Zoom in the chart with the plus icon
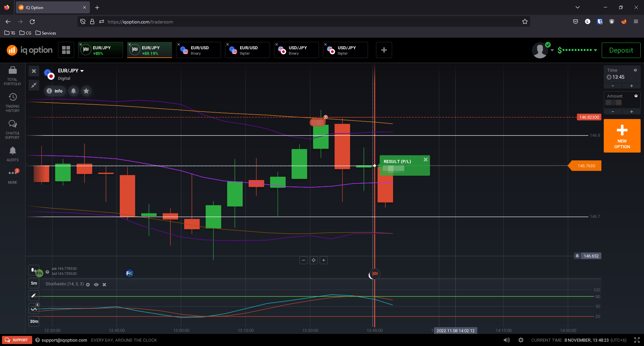Image resolution: width=644 pixels, height=346 pixels. pyautogui.click(x=324, y=260)
